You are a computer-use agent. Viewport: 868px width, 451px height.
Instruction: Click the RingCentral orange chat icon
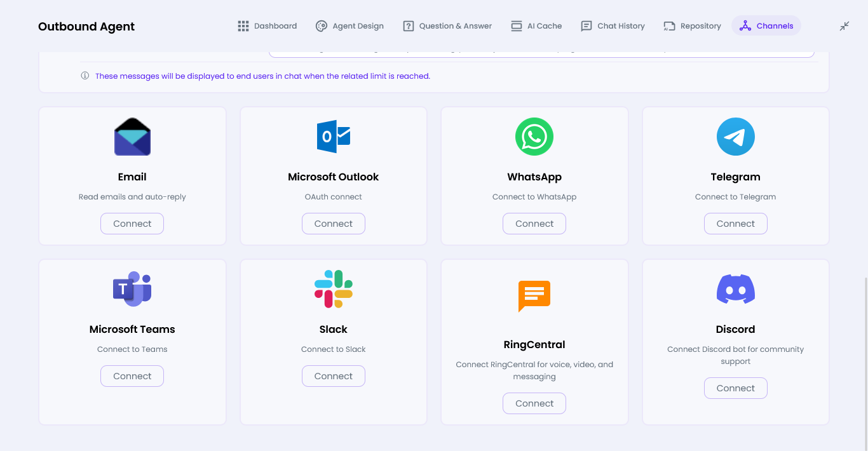(534, 297)
